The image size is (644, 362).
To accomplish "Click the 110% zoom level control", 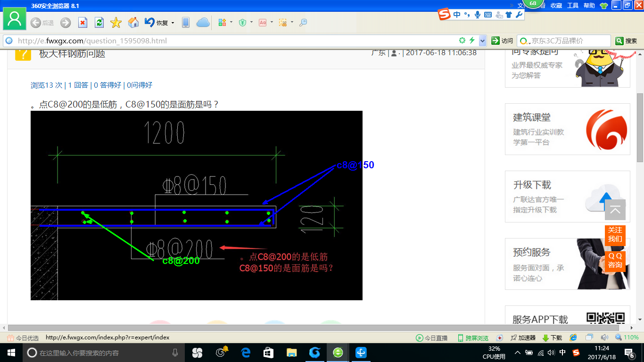I will tap(627, 338).
